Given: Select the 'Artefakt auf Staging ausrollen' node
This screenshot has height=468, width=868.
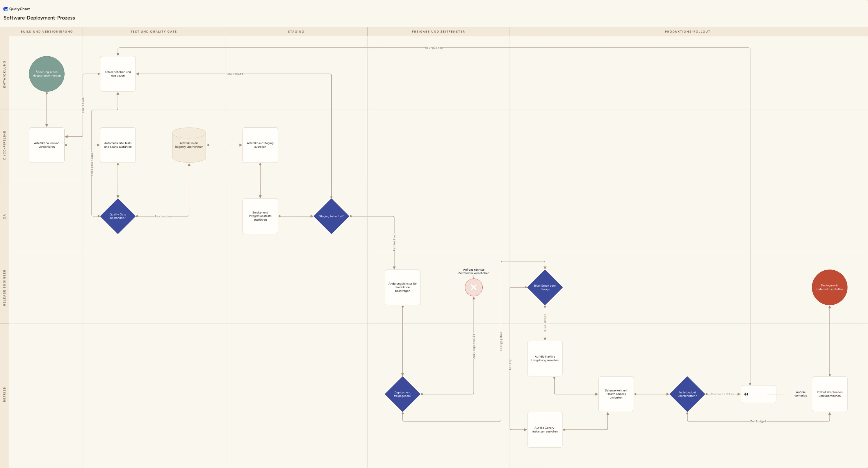Looking at the screenshot, I should click(x=260, y=145).
